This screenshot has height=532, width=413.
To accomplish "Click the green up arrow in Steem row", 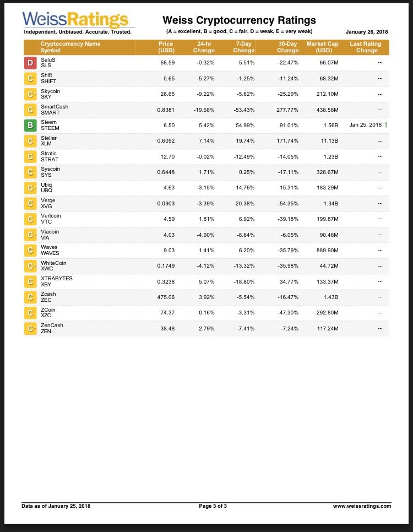I will pyautogui.click(x=386, y=125).
